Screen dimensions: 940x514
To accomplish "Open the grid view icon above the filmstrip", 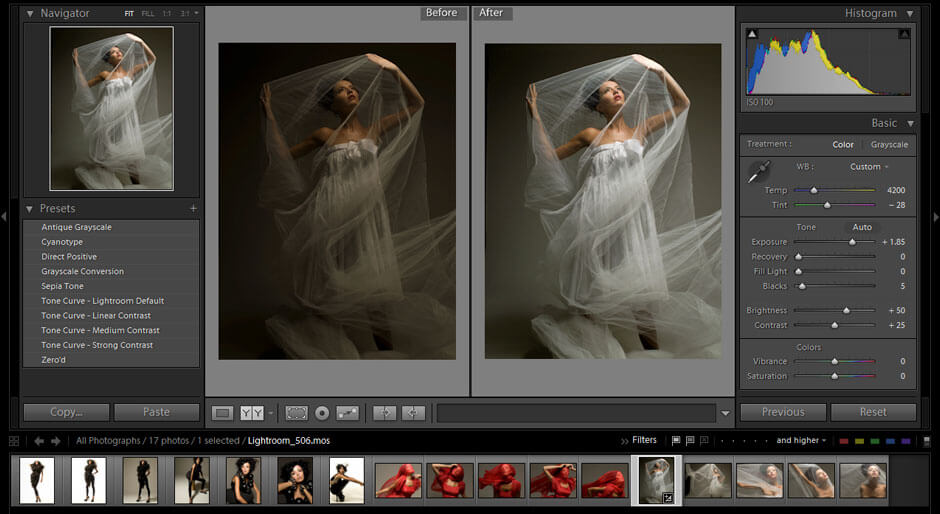I will click(x=14, y=440).
